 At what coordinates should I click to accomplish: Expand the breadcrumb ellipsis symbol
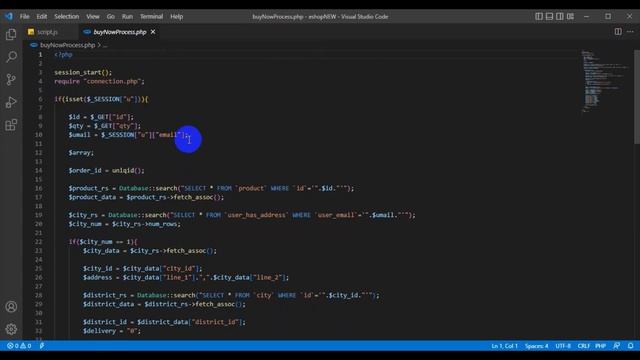[105, 45]
